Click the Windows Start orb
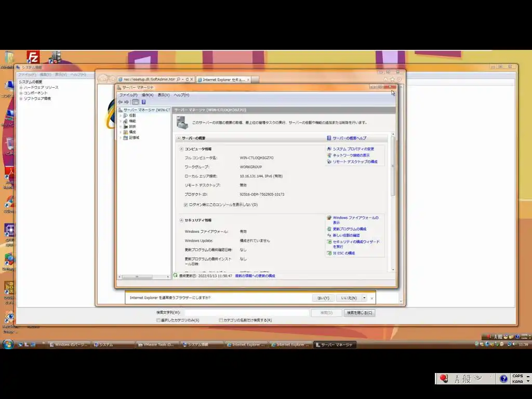This screenshot has height=399, width=532. coord(8,344)
